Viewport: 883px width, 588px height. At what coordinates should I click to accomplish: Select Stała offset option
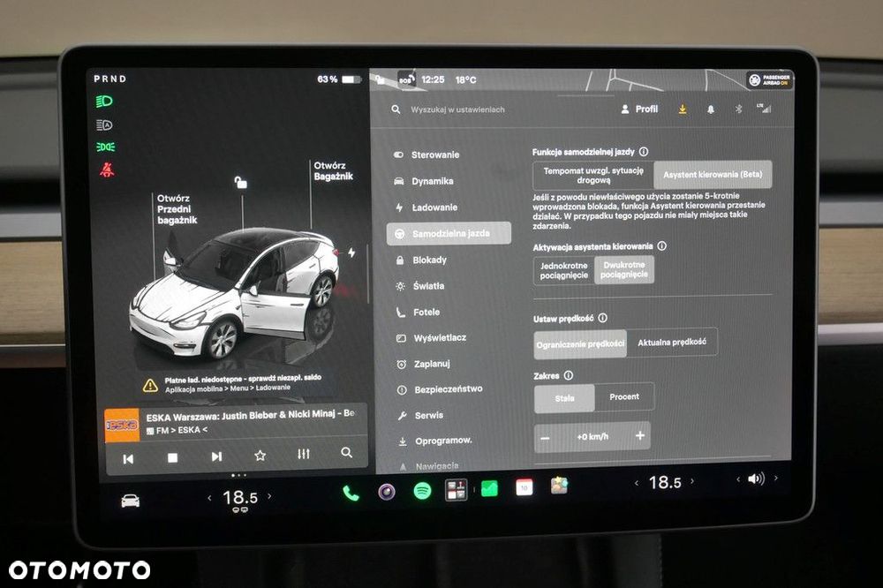tap(564, 398)
